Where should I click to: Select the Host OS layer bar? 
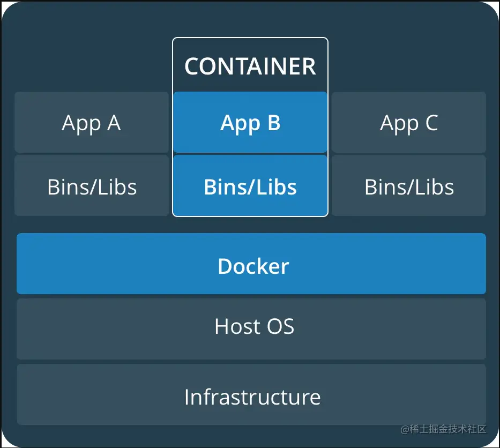[251, 328]
